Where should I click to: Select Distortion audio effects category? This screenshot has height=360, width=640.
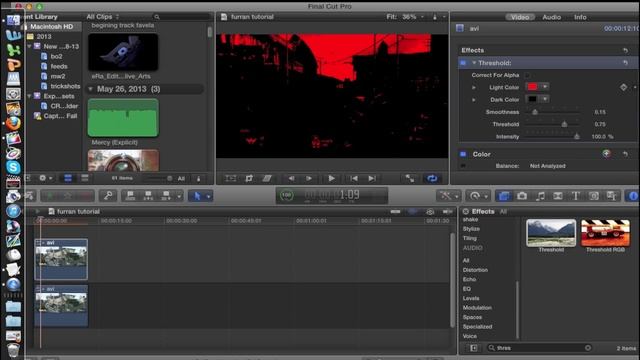475,270
